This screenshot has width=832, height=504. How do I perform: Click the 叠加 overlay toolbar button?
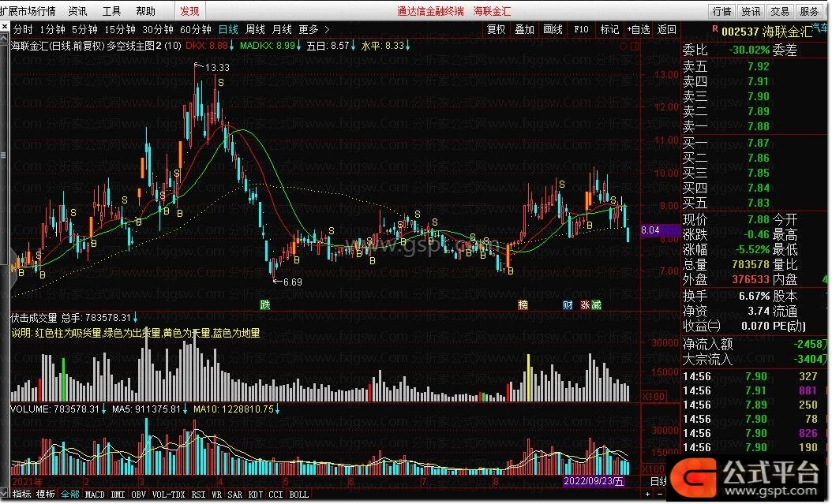pos(525,30)
